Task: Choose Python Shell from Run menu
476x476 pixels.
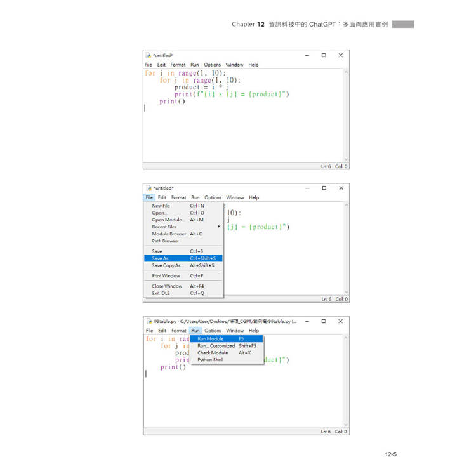Action: [x=227, y=359]
